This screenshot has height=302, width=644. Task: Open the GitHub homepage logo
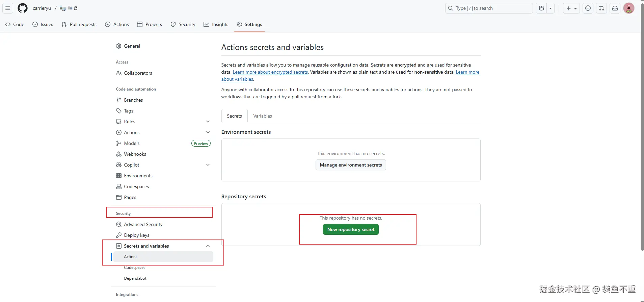tap(23, 8)
